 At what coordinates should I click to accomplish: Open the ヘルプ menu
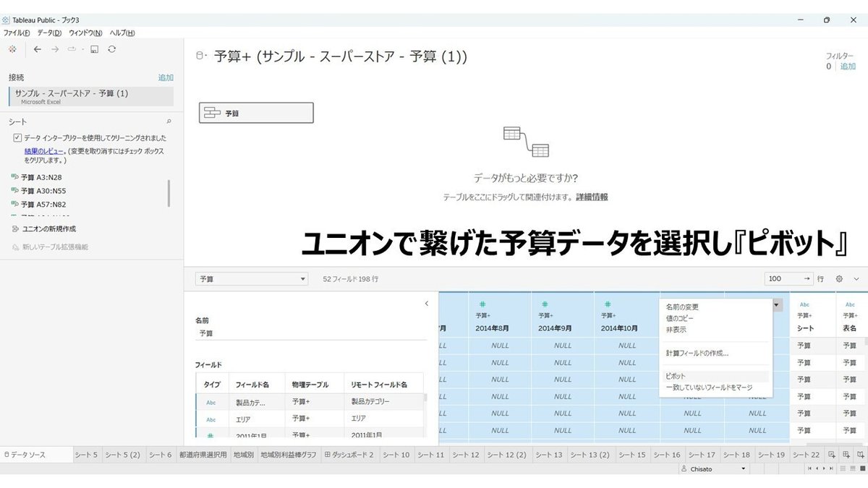tap(122, 33)
